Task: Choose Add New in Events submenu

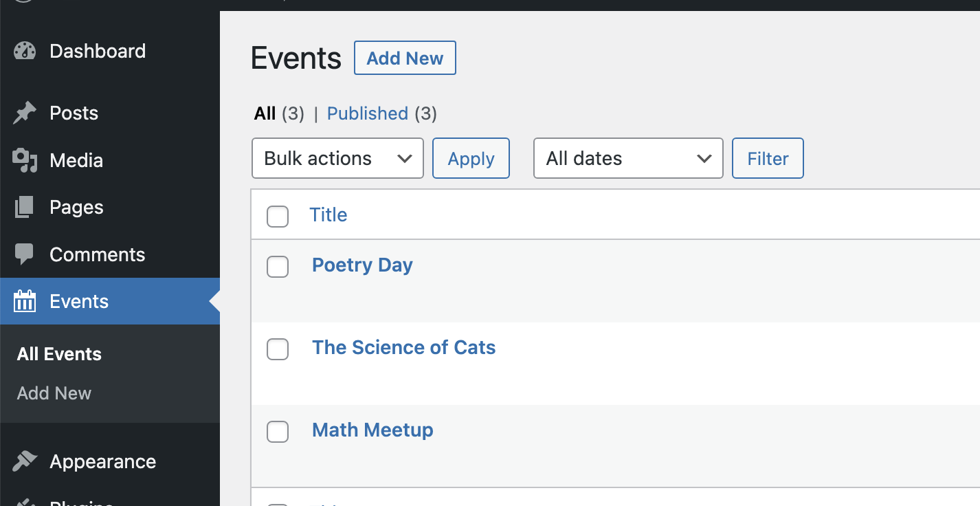Action: 54,393
